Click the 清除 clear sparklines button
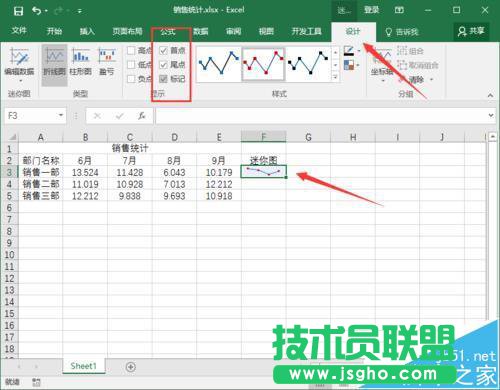 [x=411, y=79]
